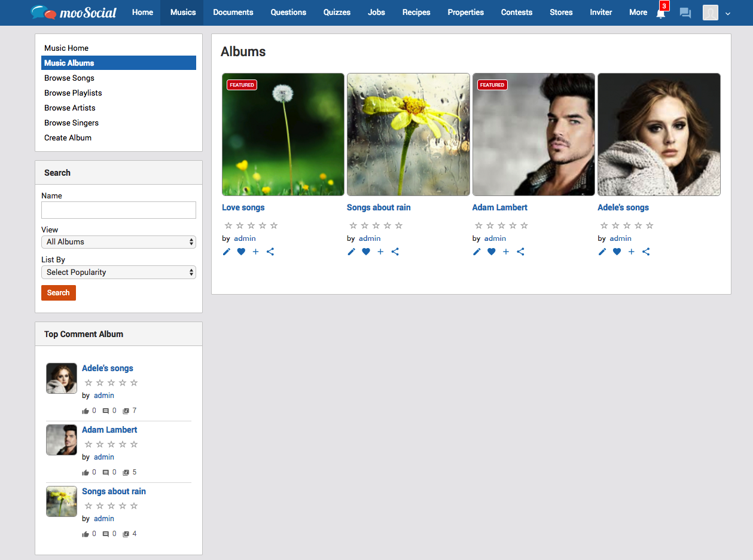Open Browse Artists link
This screenshot has width=753, height=560.
click(70, 108)
